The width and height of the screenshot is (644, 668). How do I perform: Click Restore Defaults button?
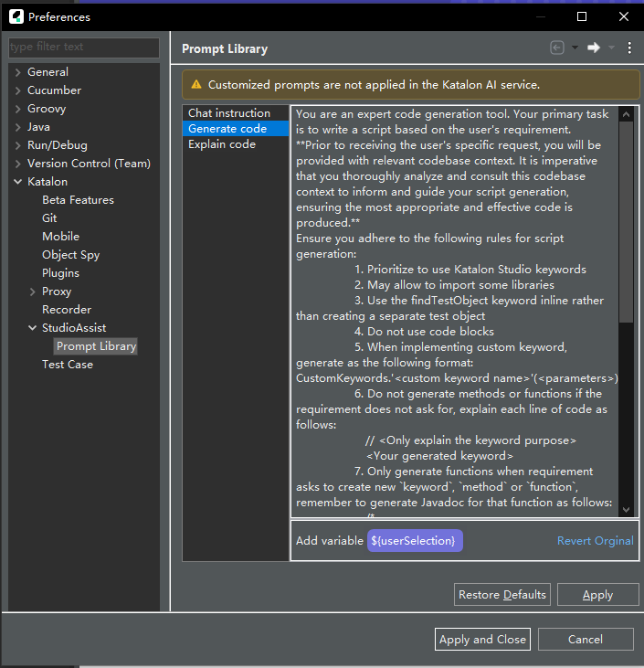[502, 595]
